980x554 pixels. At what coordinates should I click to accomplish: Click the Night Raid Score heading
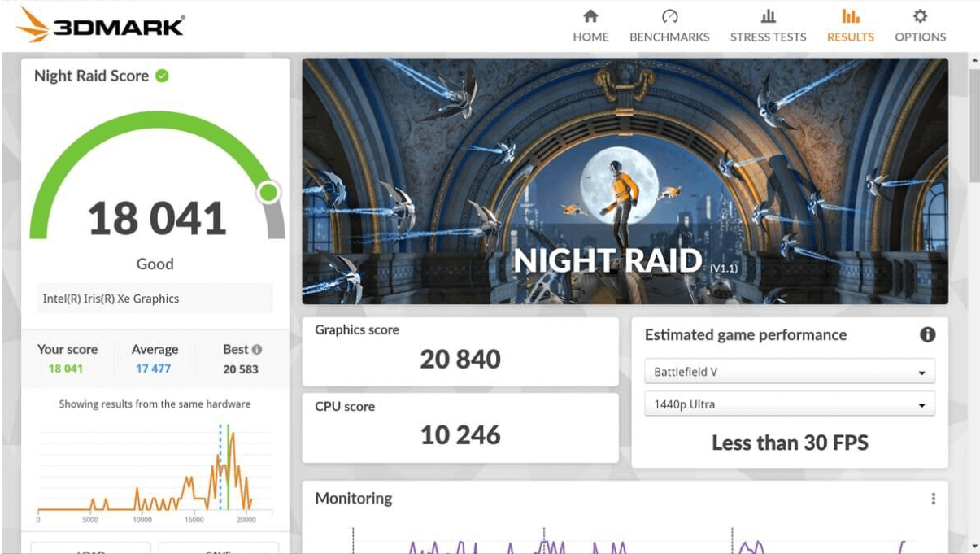[x=91, y=76]
